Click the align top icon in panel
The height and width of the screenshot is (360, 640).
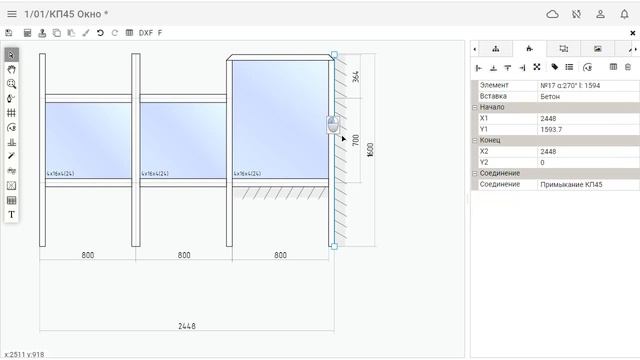[x=508, y=68]
